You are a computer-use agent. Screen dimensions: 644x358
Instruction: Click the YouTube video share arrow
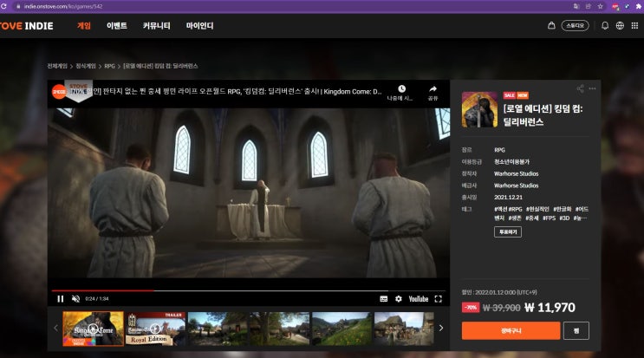pos(433,88)
